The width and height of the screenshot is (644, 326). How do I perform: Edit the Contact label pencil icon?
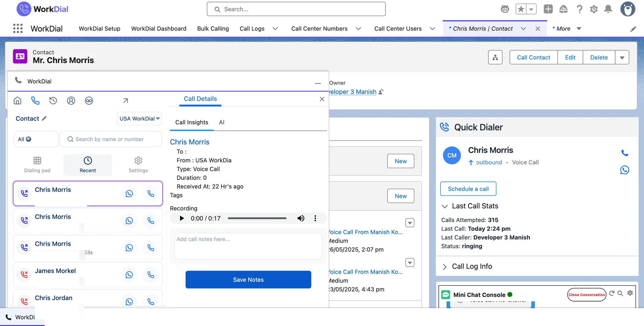tap(44, 118)
